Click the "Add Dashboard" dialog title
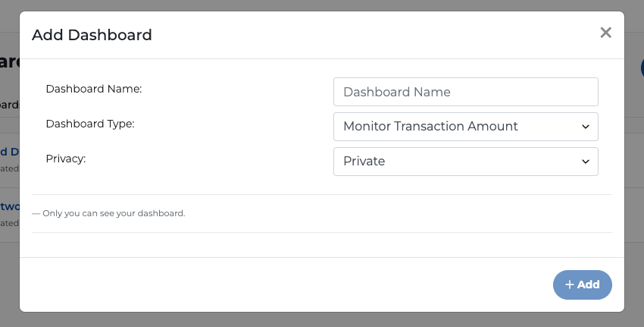Viewport: 644px width, 327px height. [92, 34]
